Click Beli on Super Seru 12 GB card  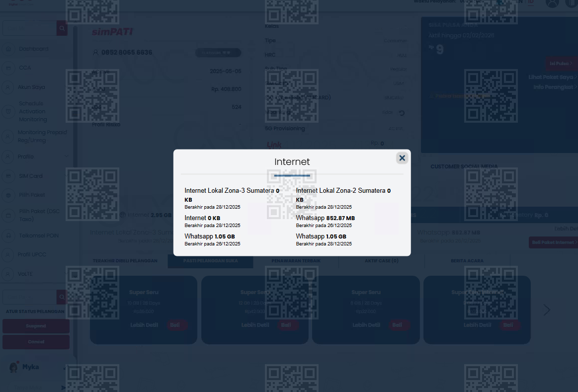click(288, 325)
